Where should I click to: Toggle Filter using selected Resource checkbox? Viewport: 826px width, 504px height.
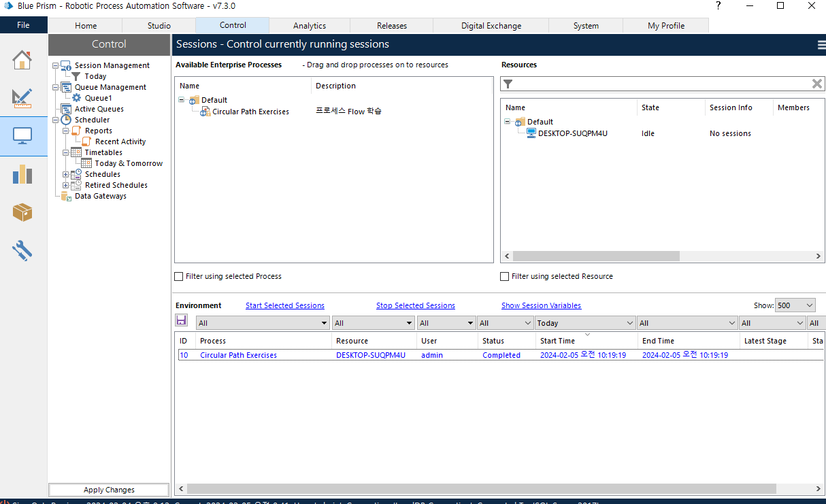click(504, 276)
